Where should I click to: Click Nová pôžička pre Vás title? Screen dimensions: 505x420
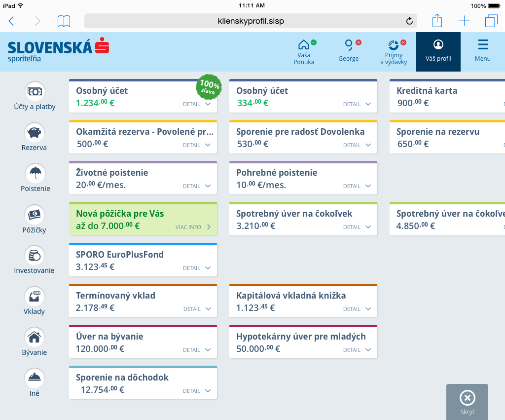120,214
